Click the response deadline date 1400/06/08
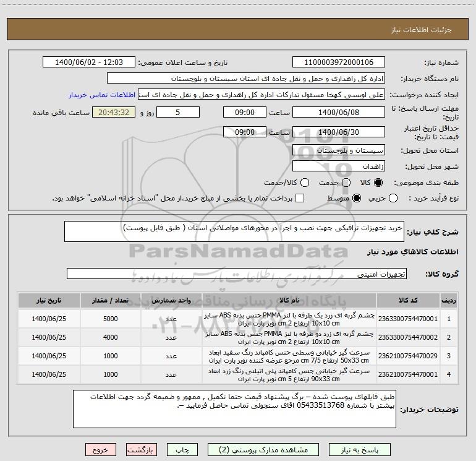The width and height of the screenshot is (476, 461). (339, 113)
